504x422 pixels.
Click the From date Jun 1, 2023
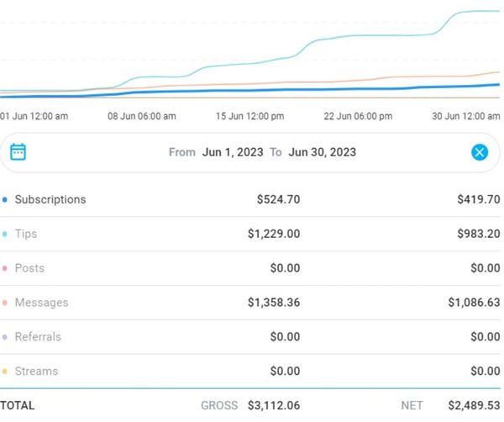tap(233, 152)
